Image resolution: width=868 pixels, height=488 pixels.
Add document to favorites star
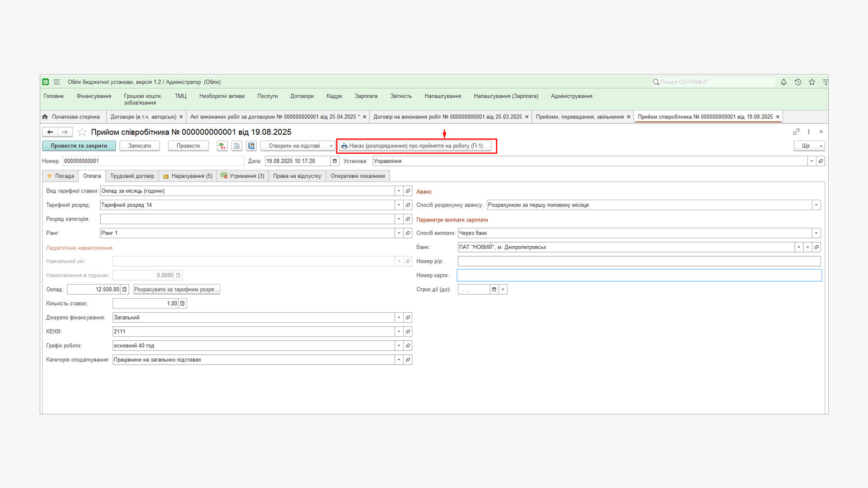pos(82,132)
